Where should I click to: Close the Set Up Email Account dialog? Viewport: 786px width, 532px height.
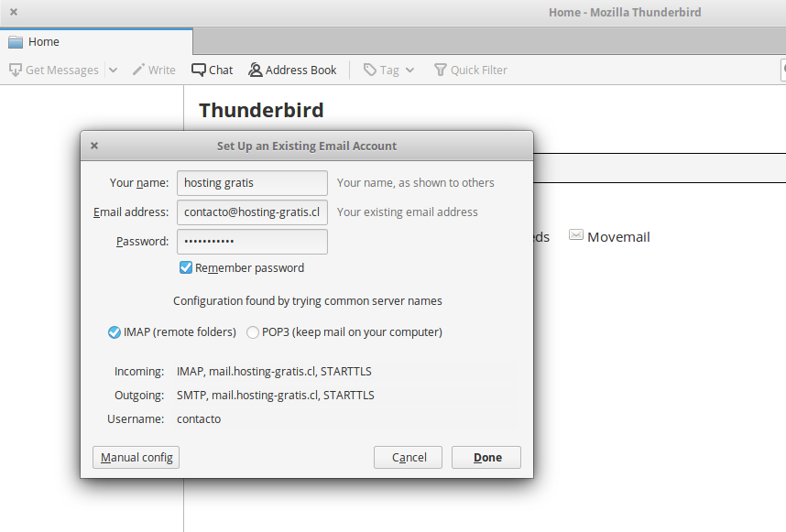tap(94, 146)
